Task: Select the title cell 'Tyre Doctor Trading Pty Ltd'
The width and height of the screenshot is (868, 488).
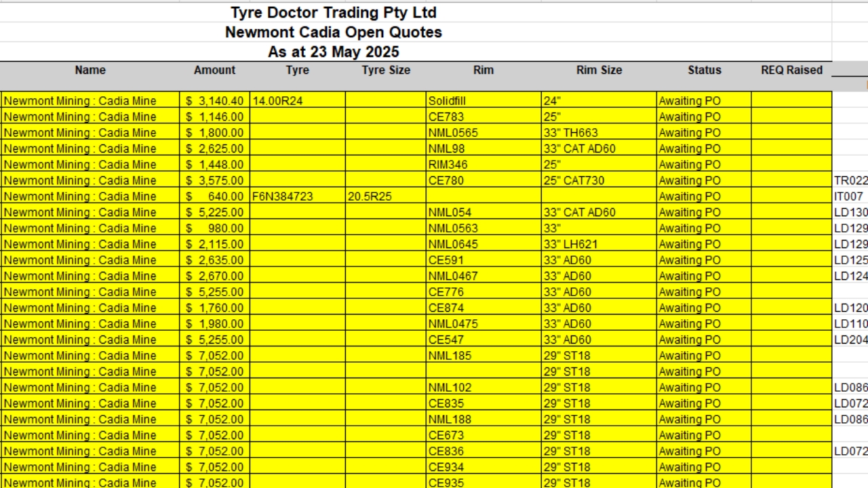Action: click(334, 13)
